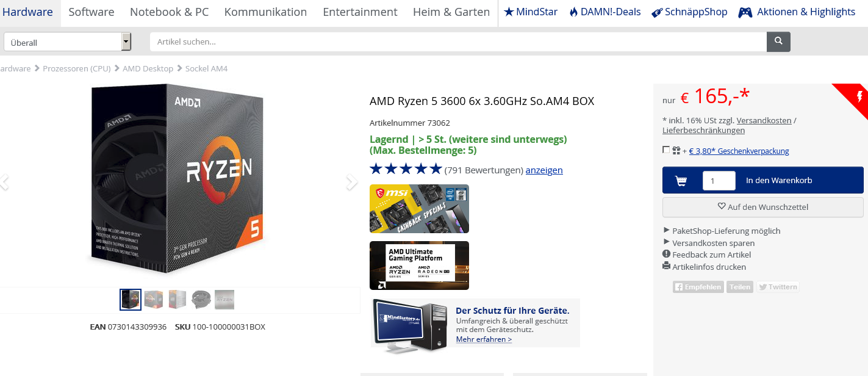Click the magnifier search button

(778, 42)
